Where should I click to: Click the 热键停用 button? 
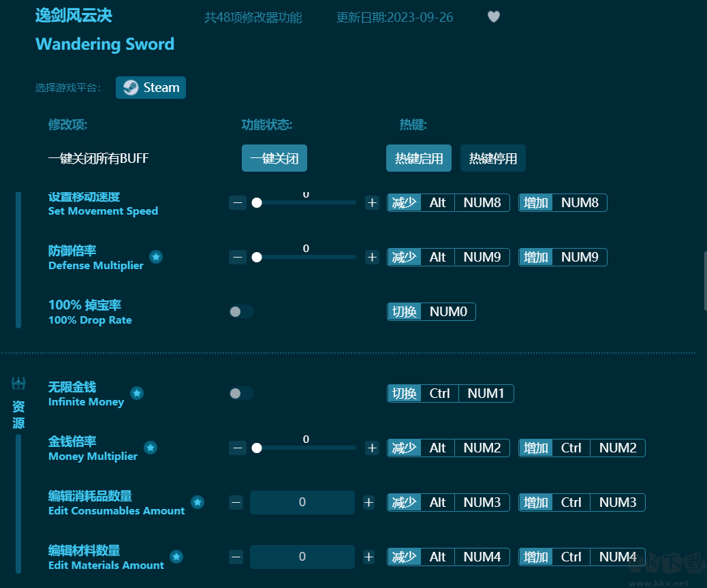point(493,158)
